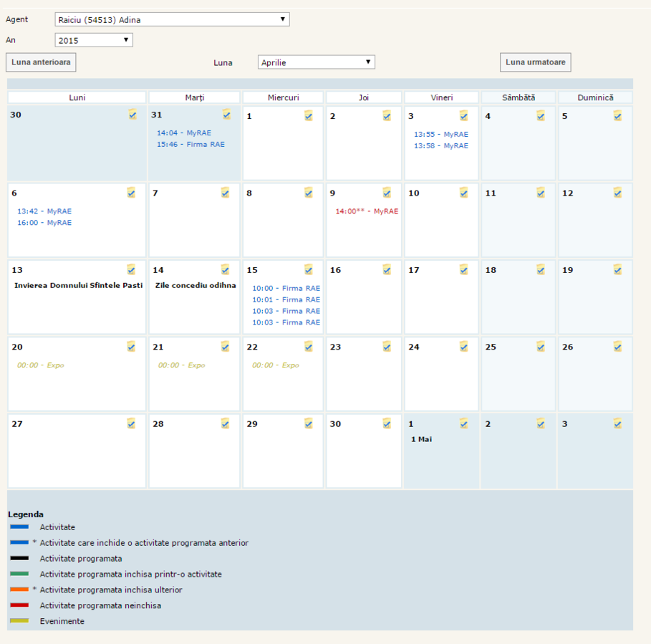Click the task icon on April 7
651x644 pixels.
tap(225, 192)
